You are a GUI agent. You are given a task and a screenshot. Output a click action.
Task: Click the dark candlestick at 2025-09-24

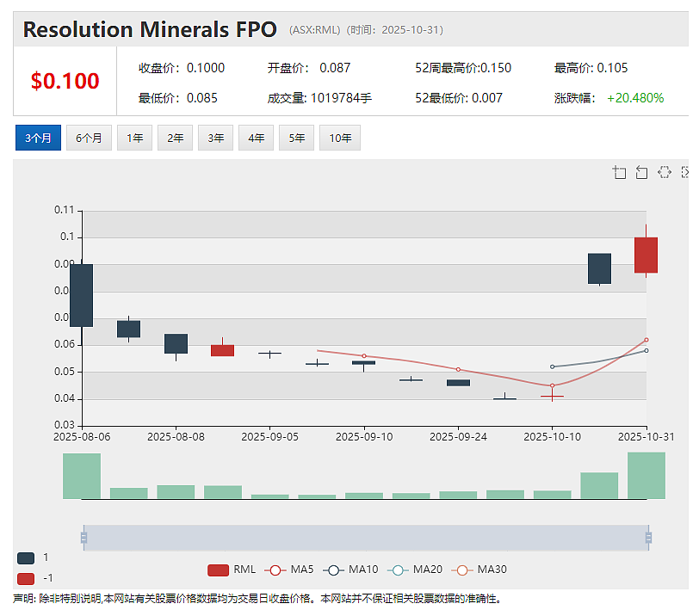point(458,383)
